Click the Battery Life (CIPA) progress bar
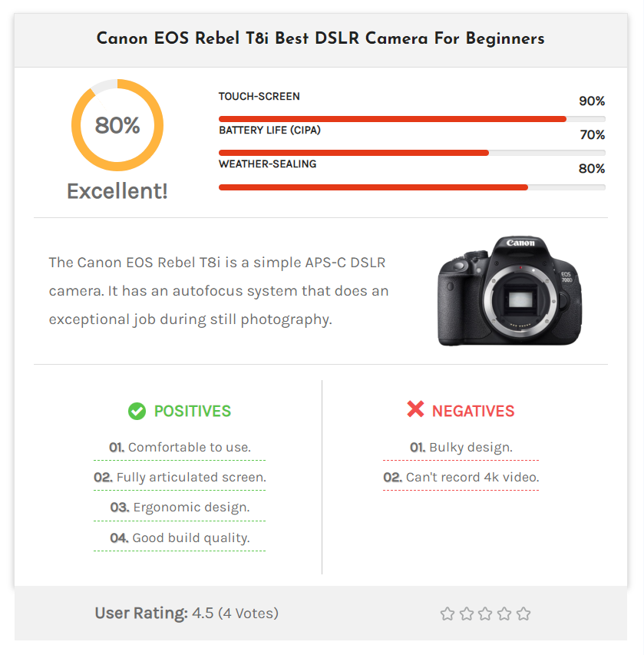This screenshot has height=655, width=644. coord(411,153)
